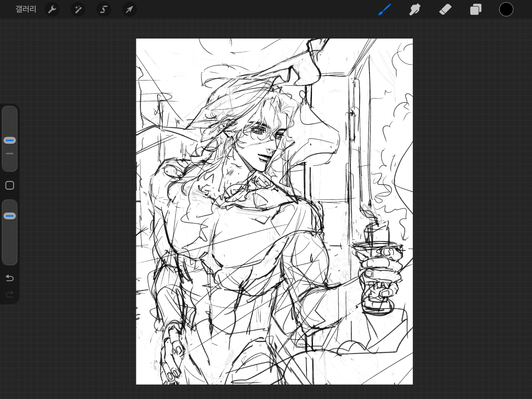Select the Brush paint tool
This screenshot has width=532, height=399.
coord(384,10)
